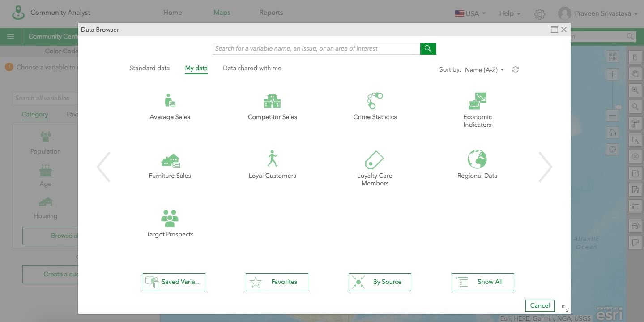Refresh the data list with reload icon
The image size is (644, 322).
516,69
